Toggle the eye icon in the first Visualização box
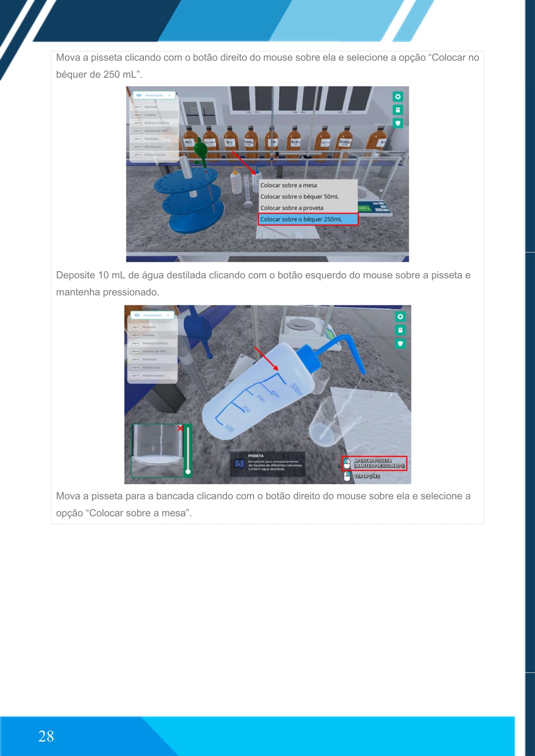 tap(139, 95)
